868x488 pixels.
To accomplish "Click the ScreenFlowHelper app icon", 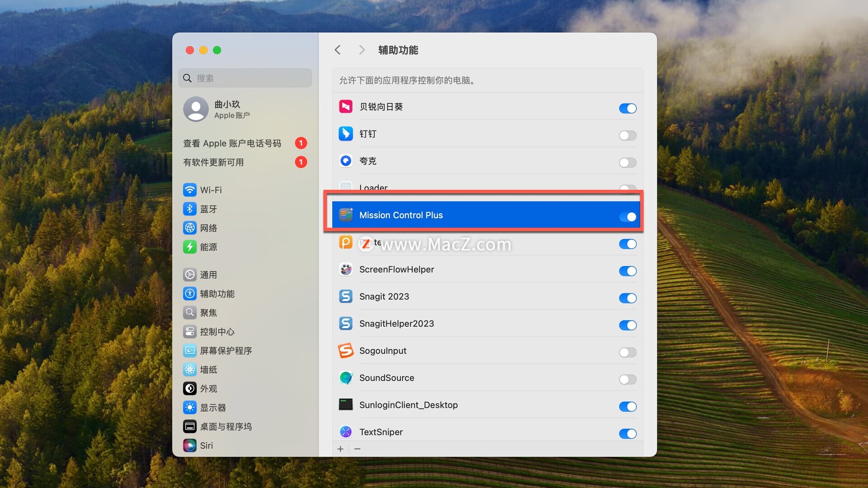I will pos(346,269).
